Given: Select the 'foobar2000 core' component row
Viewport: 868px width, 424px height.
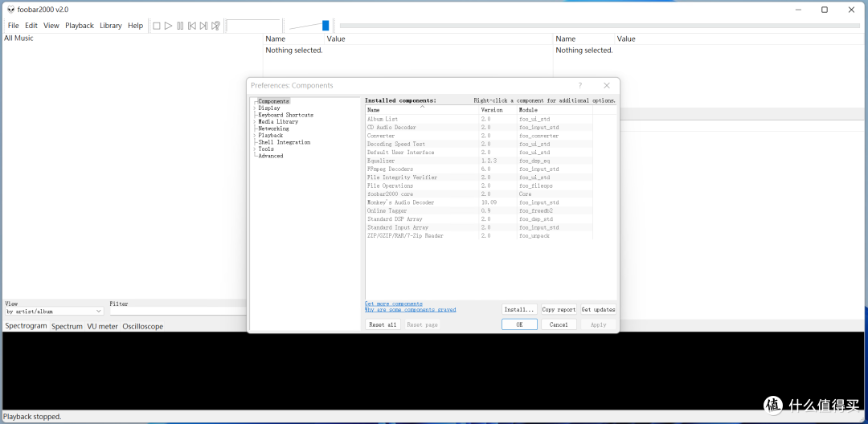Looking at the screenshot, I should (479, 194).
